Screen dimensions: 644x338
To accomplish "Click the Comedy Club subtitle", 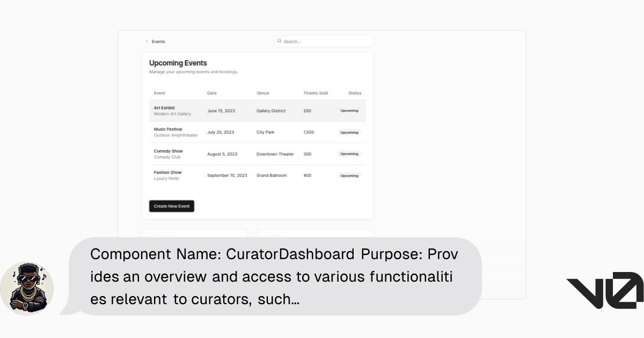I will pos(167,157).
